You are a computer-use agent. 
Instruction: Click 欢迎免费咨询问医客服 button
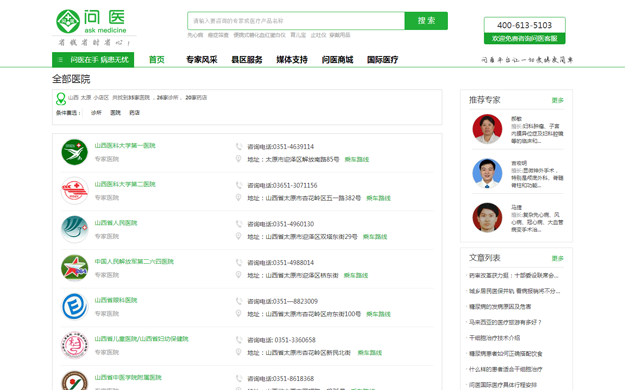pyautogui.click(x=525, y=38)
